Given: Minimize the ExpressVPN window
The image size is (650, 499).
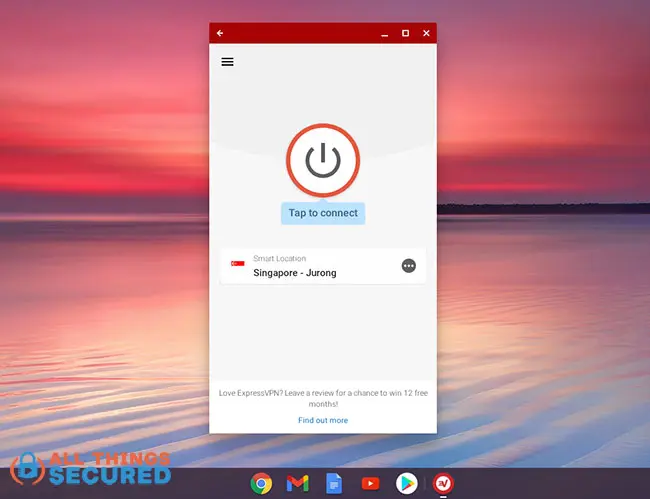Looking at the screenshot, I should [x=385, y=34].
